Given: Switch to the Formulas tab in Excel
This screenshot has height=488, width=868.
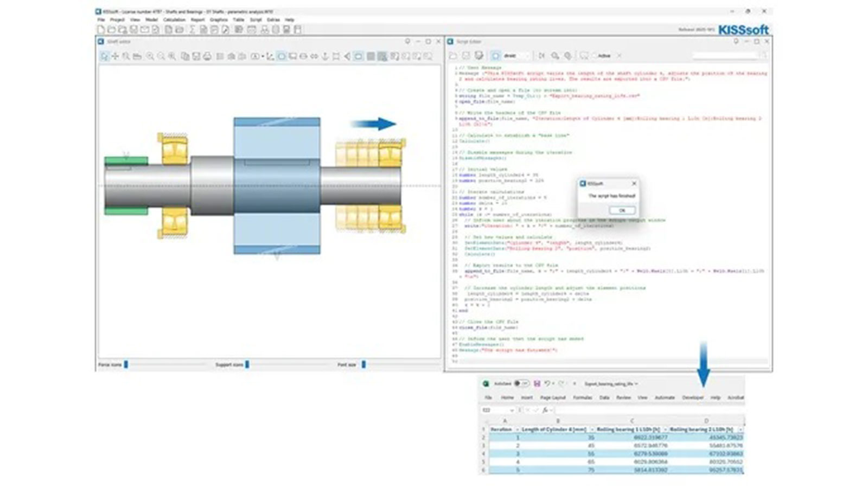Looking at the screenshot, I should coord(582,397).
